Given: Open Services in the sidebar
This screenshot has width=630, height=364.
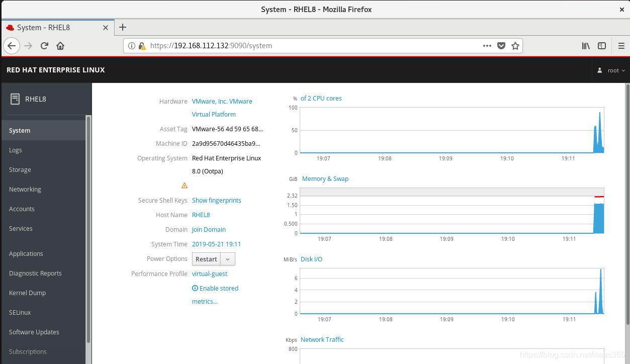Looking at the screenshot, I should click(x=43, y=228).
